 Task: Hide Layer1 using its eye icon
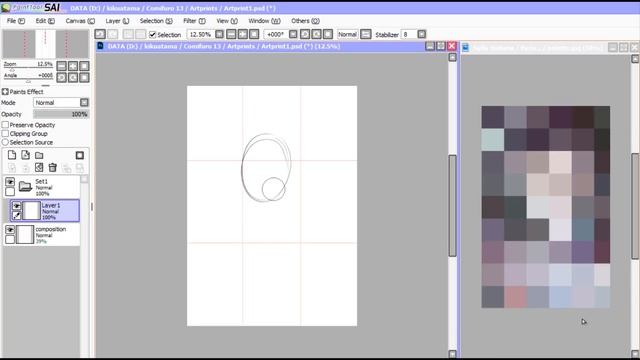coord(16,206)
